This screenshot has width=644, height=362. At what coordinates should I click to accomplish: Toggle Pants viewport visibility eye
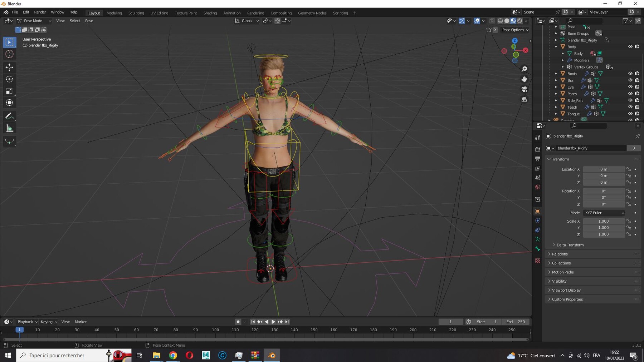pos(630,94)
